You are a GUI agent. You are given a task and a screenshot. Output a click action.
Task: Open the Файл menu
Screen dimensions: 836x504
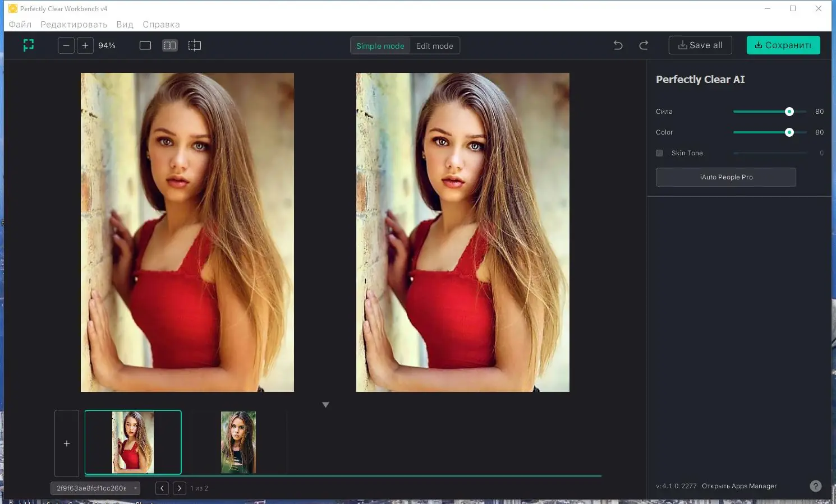[20, 25]
